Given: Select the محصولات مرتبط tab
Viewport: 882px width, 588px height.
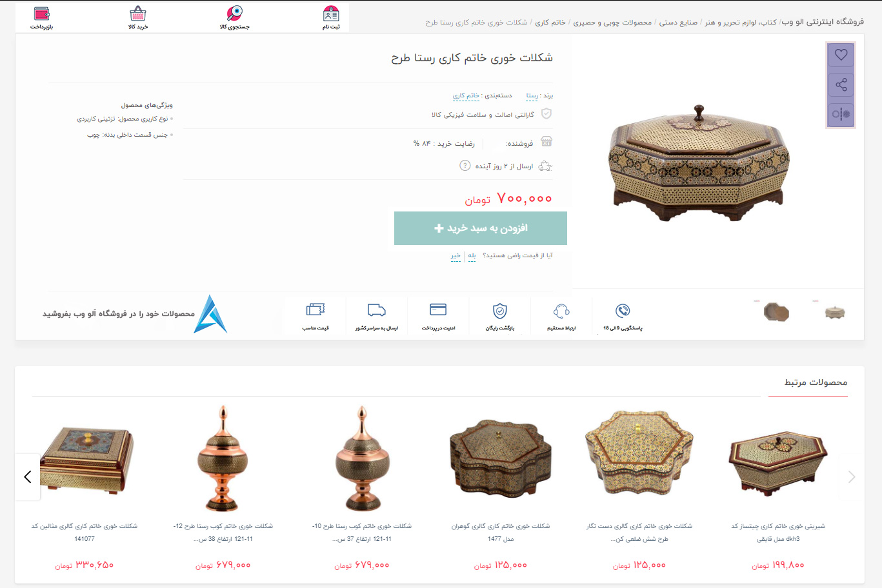Looking at the screenshot, I should (816, 382).
